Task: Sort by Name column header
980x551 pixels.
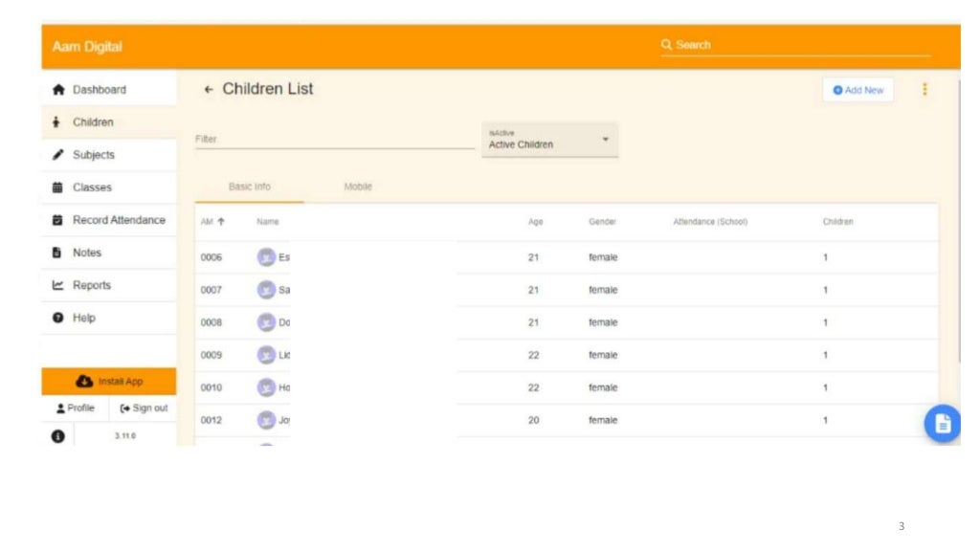Action: click(268, 222)
